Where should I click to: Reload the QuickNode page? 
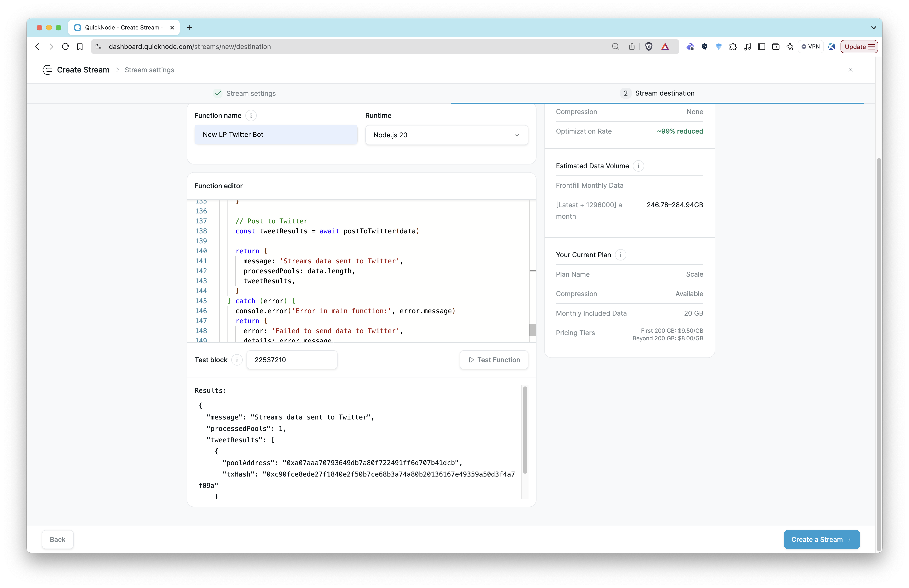click(x=65, y=47)
